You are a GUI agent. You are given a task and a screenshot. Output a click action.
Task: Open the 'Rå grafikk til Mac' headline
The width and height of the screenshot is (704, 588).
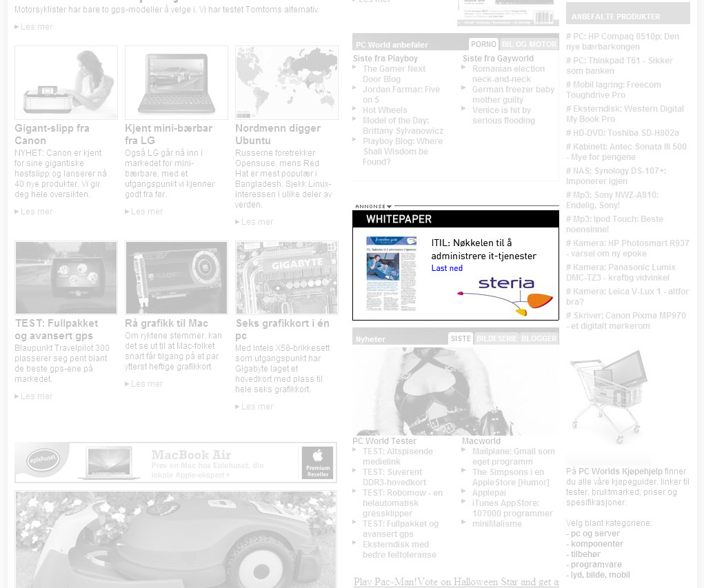tap(167, 323)
